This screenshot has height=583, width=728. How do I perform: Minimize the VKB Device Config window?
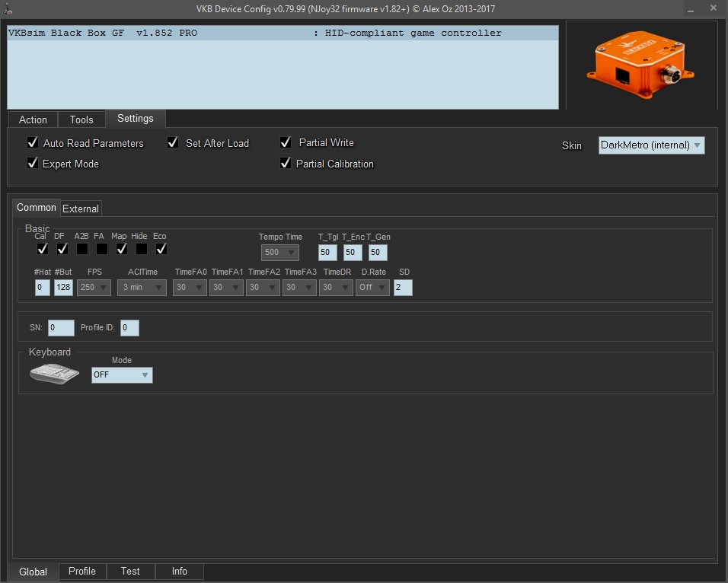(691, 9)
